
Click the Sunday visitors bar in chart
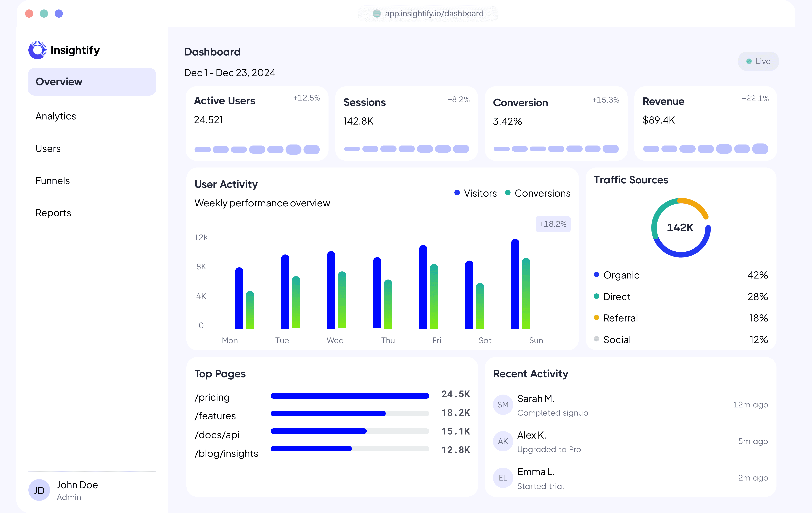[x=515, y=284]
